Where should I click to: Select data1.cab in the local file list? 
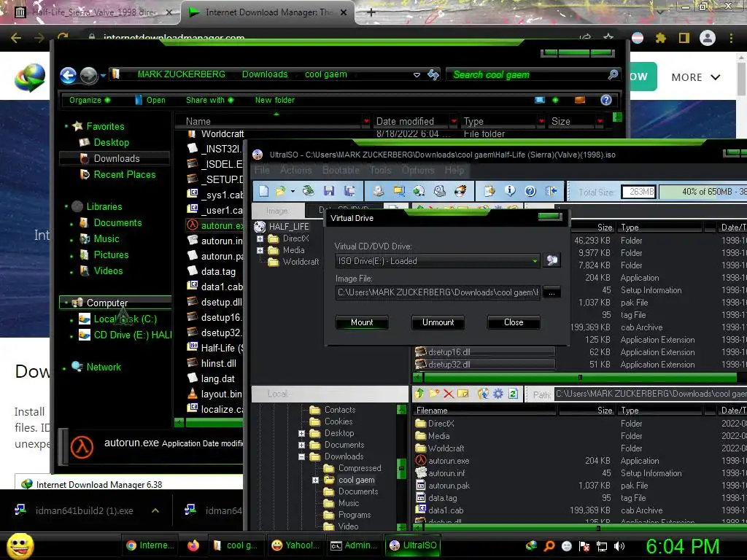point(446,510)
